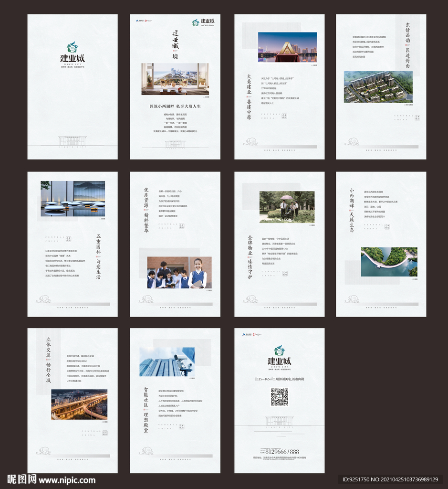This screenshot has width=448, height=489.
Task: Open the aerial residential complex rendering
Action: [x=378, y=87]
